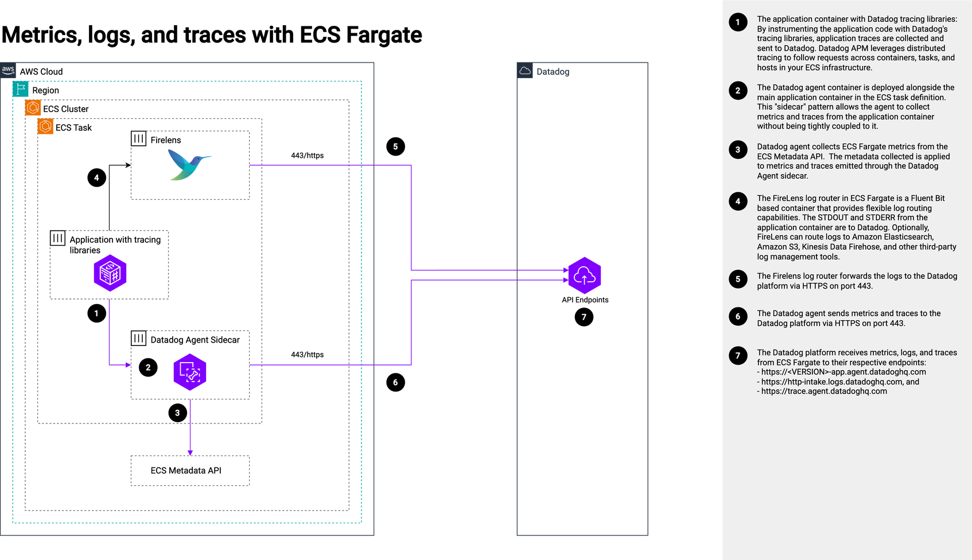
Task: Click the Datadog section title label
Action: point(553,72)
